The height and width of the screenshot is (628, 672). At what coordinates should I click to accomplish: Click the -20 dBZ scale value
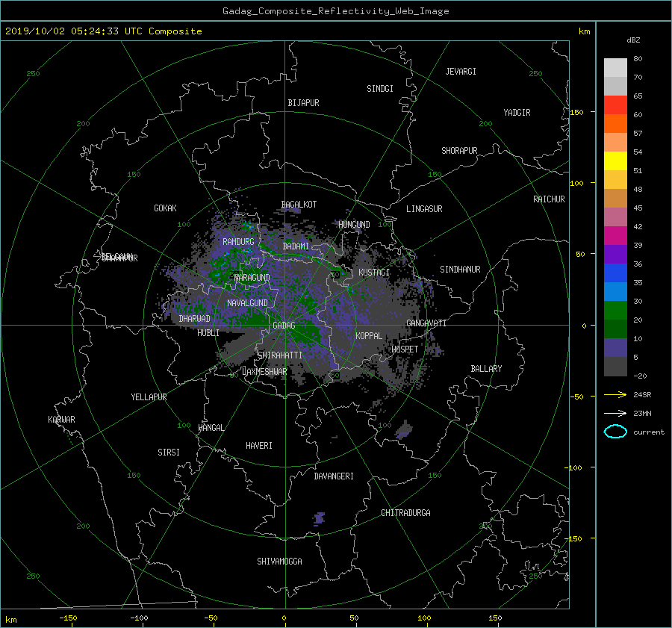[x=640, y=376]
